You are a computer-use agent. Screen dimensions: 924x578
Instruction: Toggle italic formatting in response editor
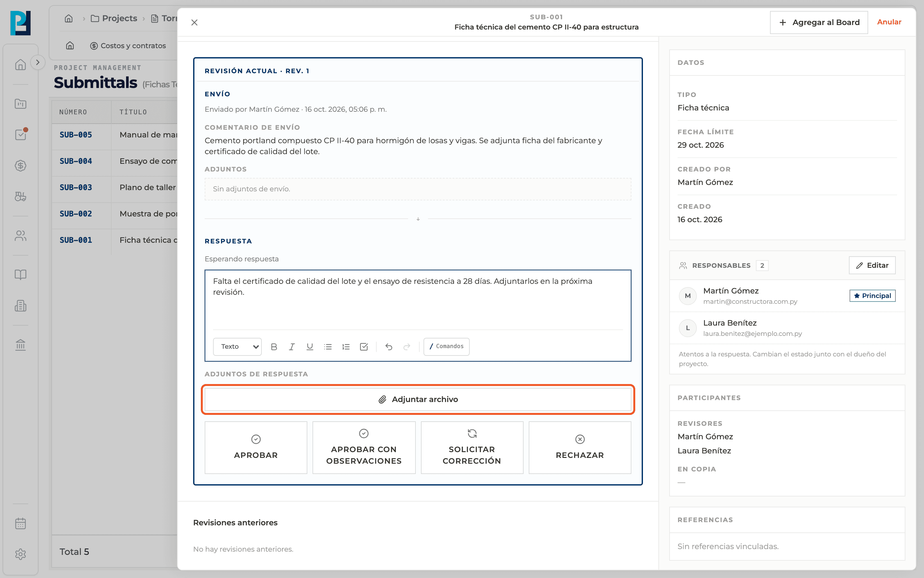click(x=292, y=346)
